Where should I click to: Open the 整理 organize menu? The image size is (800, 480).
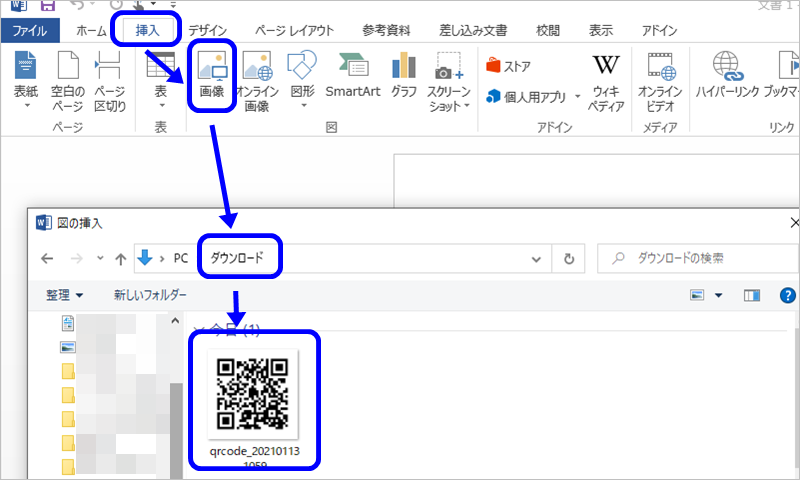pos(64,295)
